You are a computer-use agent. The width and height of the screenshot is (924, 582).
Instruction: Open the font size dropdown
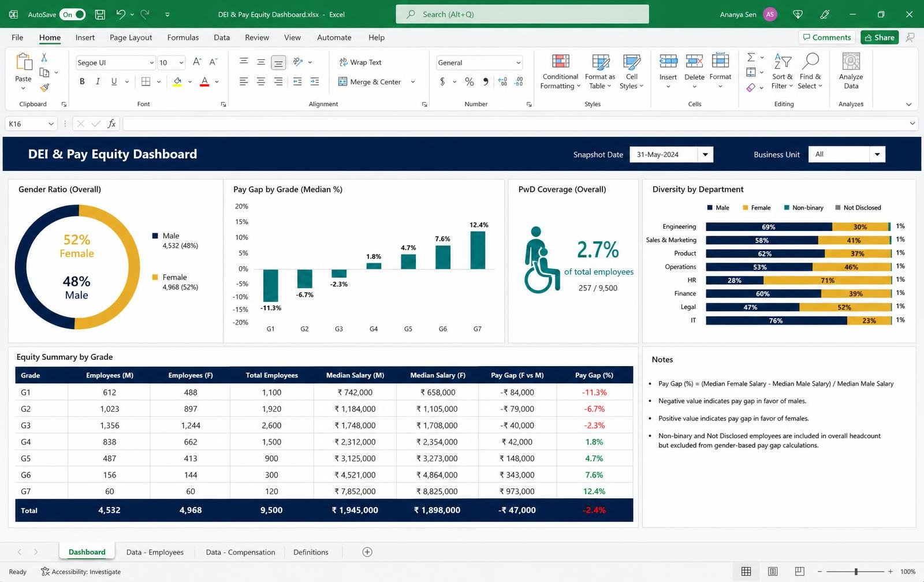[x=181, y=62]
